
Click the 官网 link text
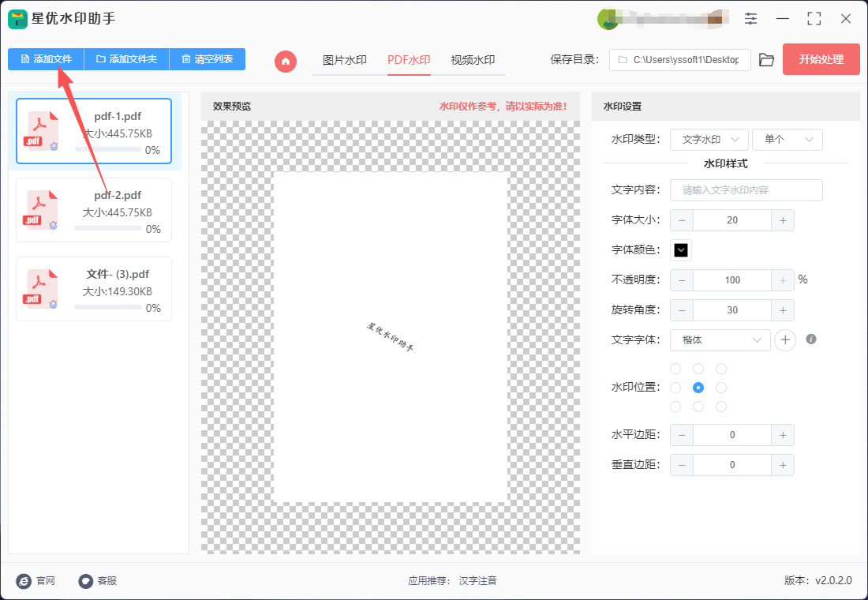coord(46,580)
